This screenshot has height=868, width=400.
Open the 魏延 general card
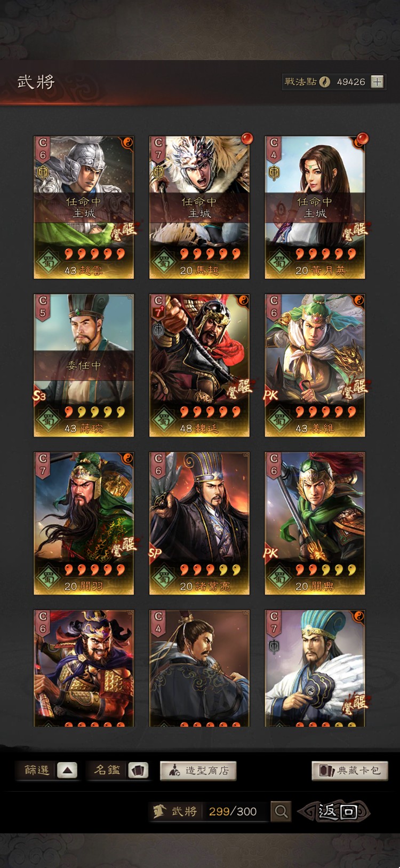[x=199, y=365]
